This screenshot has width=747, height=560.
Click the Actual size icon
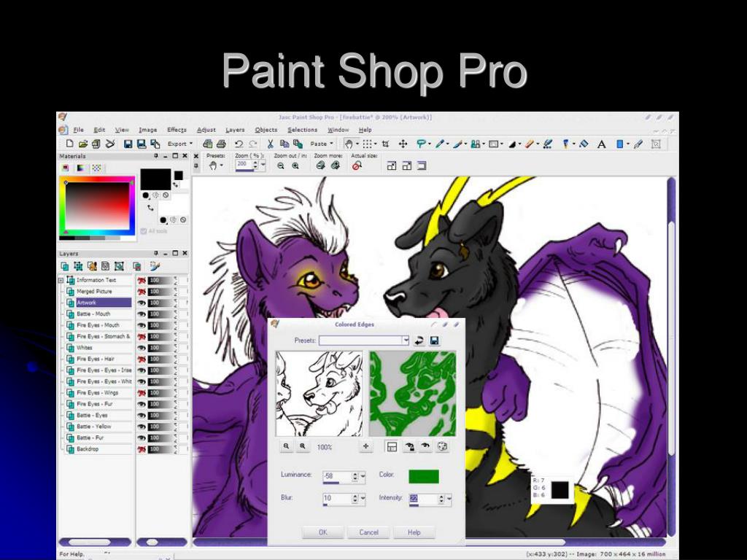click(357, 166)
